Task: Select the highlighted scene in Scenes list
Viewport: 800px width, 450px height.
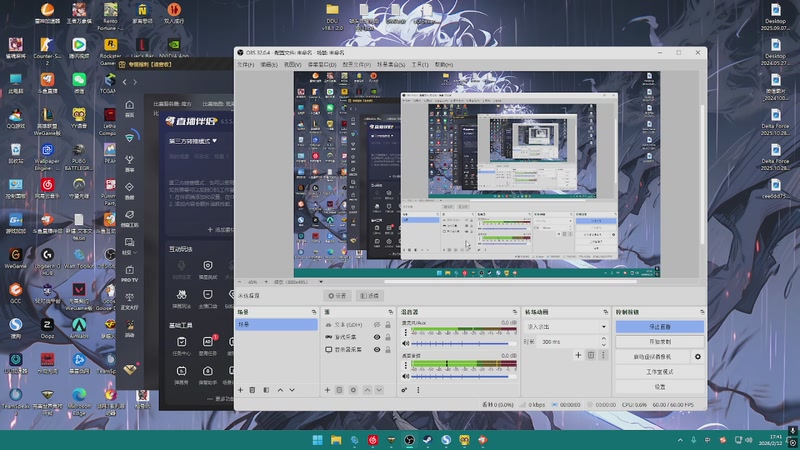Action: (277, 324)
